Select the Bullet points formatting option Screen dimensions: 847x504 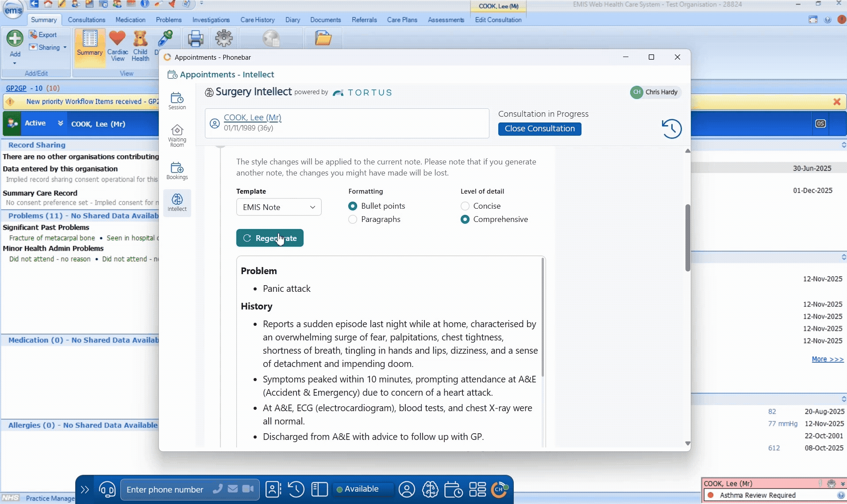click(x=352, y=206)
